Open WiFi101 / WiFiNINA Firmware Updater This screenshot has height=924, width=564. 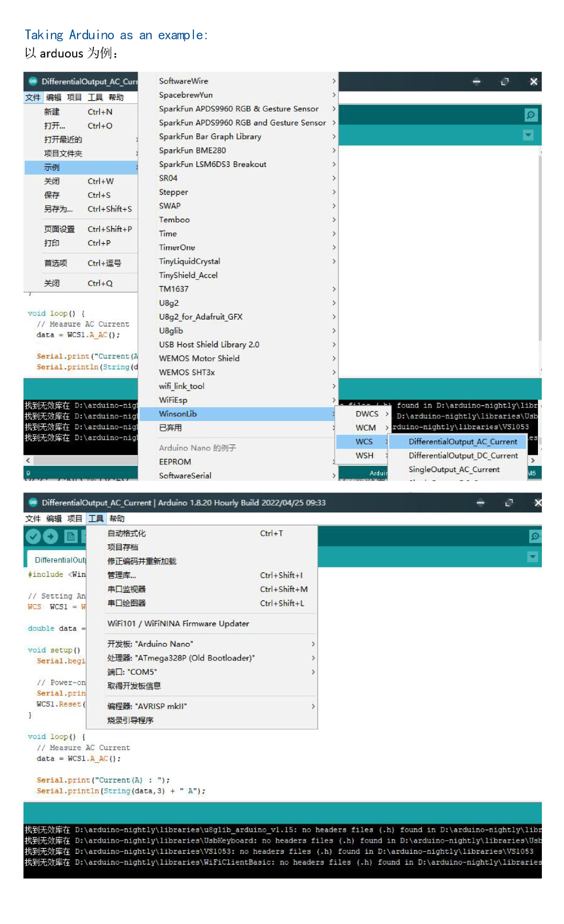click(202, 624)
